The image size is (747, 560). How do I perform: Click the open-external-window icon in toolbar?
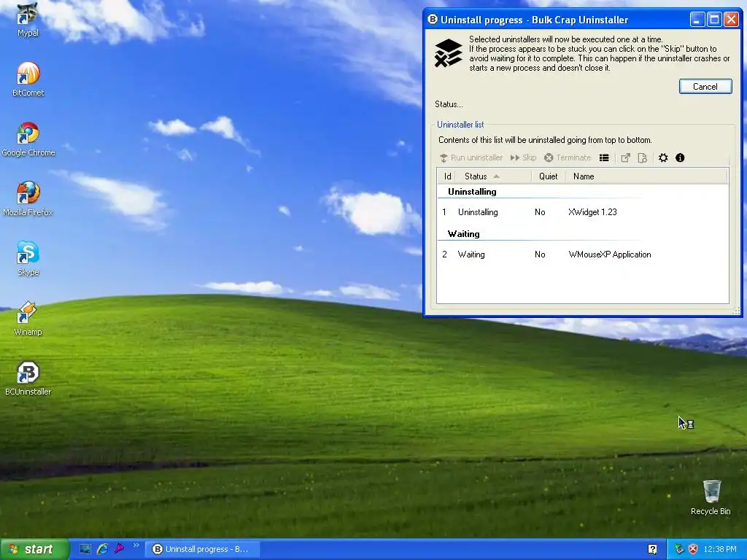625,157
